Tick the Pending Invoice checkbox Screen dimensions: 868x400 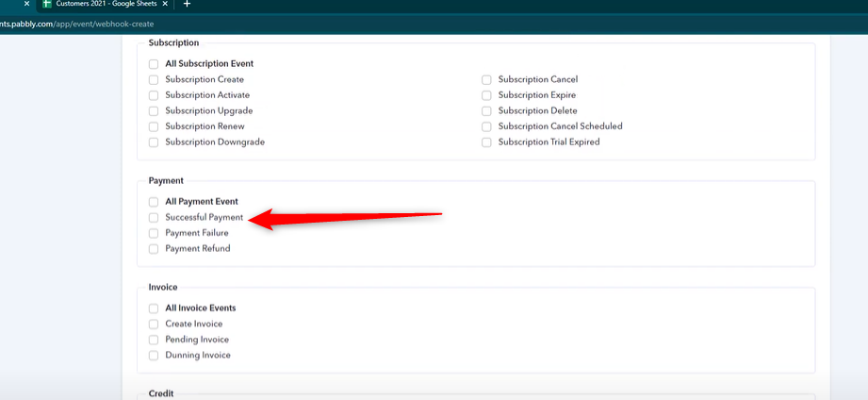click(154, 340)
